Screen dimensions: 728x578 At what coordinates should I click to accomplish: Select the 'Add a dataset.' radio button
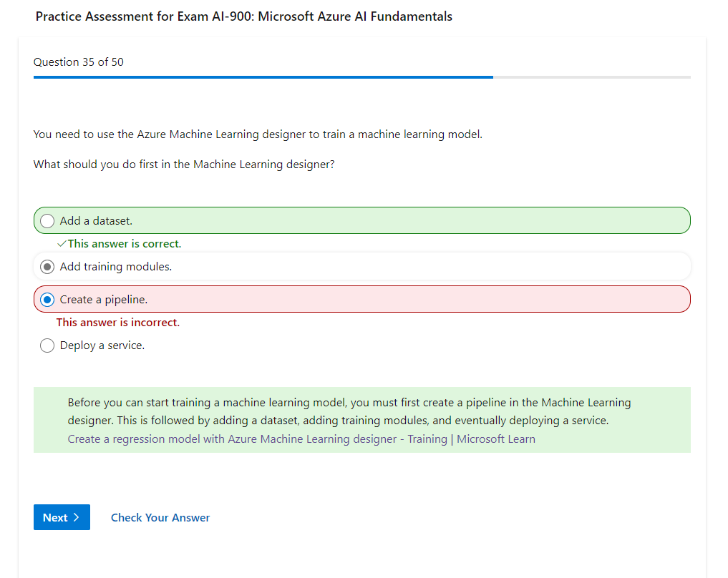(47, 221)
